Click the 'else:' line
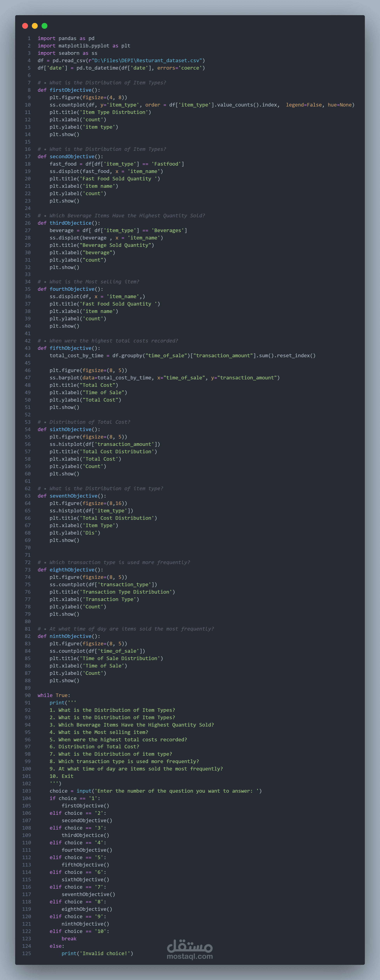The width and height of the screenshot is (380, 980). [57, 946]
